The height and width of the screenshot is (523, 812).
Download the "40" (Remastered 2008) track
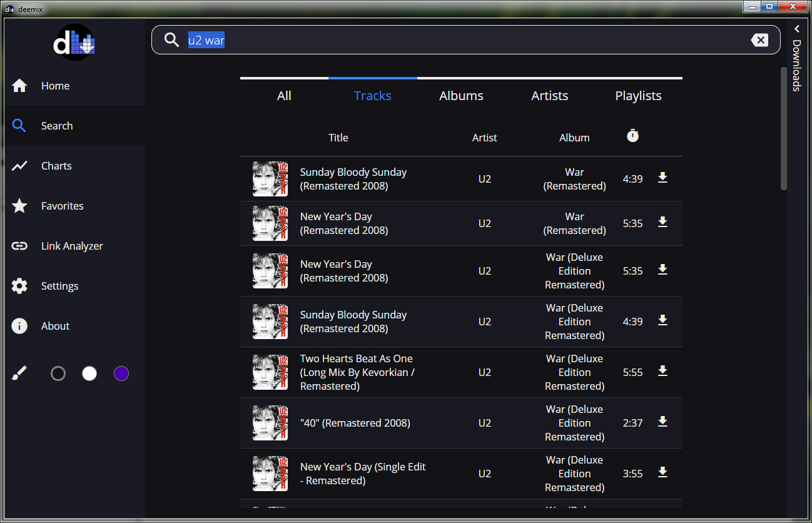click(662, 422)
